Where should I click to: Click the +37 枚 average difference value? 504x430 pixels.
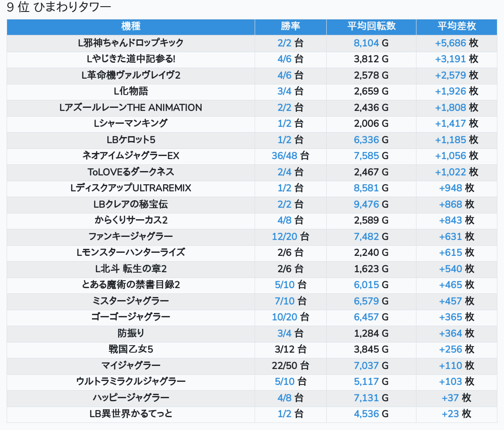pos(456,398)
